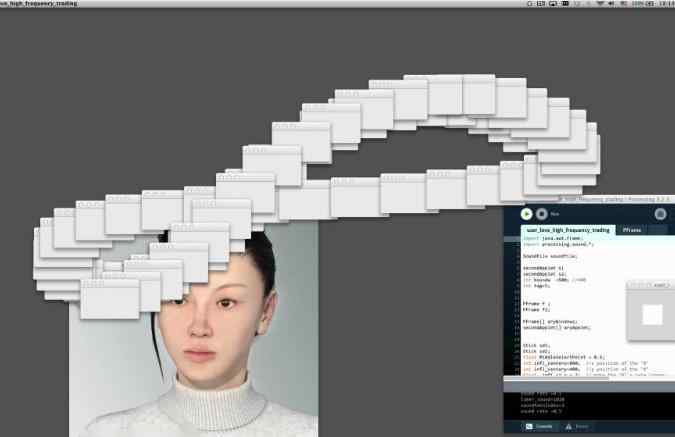
Task: Click the 'import java.awt.Frame;' code line
Action: point(553,238)
